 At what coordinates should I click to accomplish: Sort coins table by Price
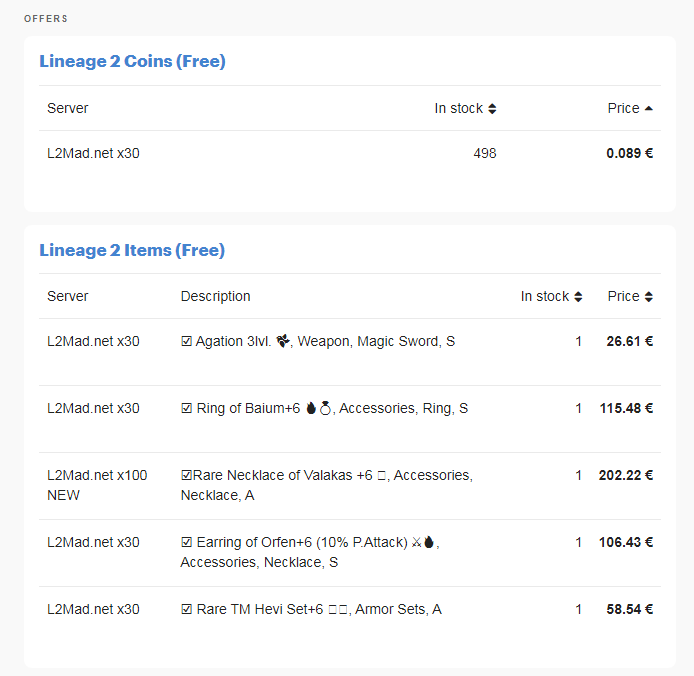pyautogui.click(x=630, y=108)
